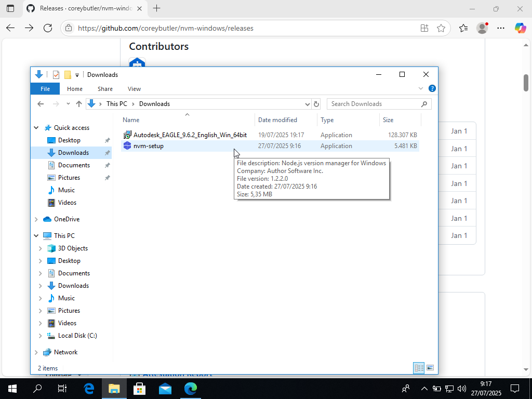Open the Favorites list in Edge
Image resolution: width=532 pixels, height=399 pixels.
point(463,28)
